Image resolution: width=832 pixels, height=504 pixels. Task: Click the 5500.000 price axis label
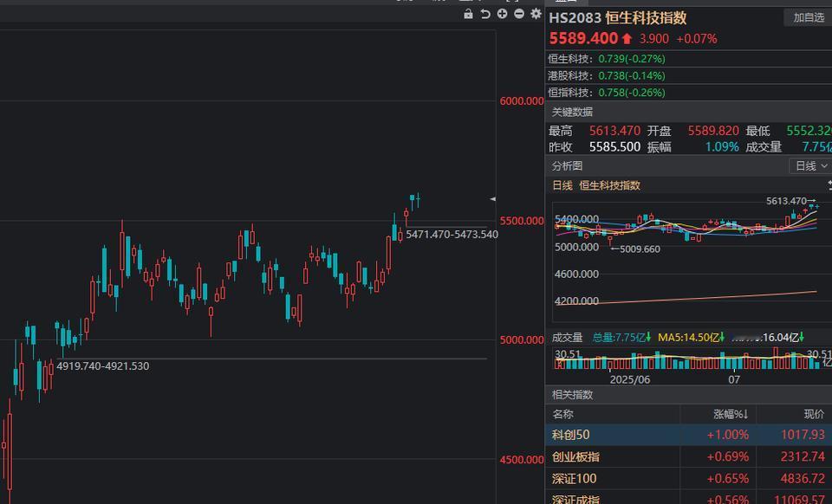[x=522, y=221]
